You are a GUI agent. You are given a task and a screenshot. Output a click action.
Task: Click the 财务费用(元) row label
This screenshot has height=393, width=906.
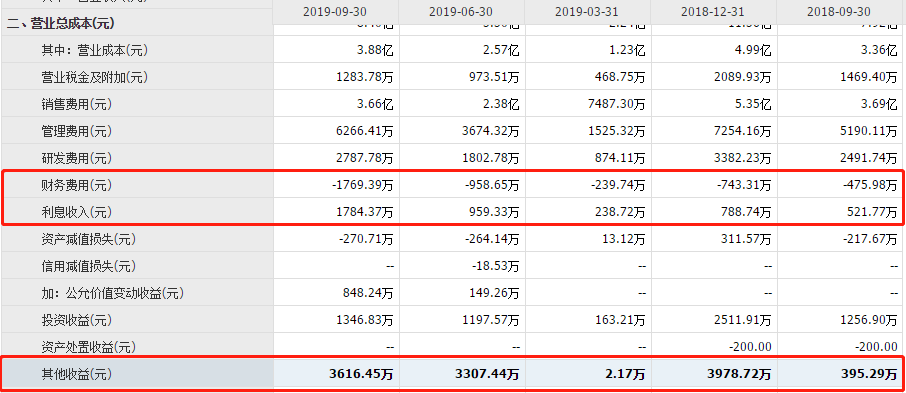76,186
